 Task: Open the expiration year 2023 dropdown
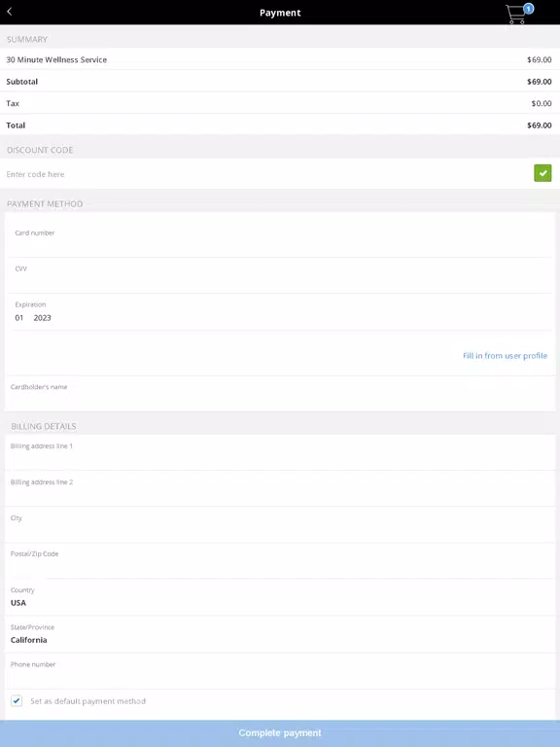click(x=43, y=318)
